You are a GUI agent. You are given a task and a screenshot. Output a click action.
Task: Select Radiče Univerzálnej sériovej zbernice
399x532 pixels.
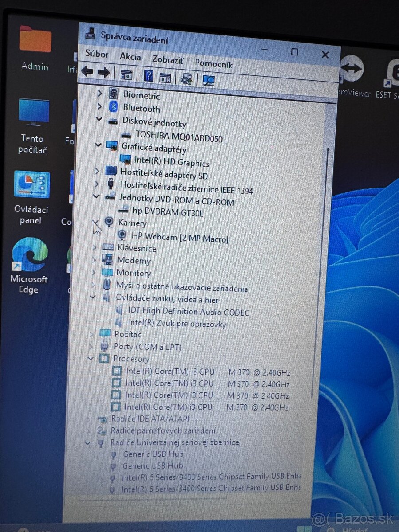[174, 442]
